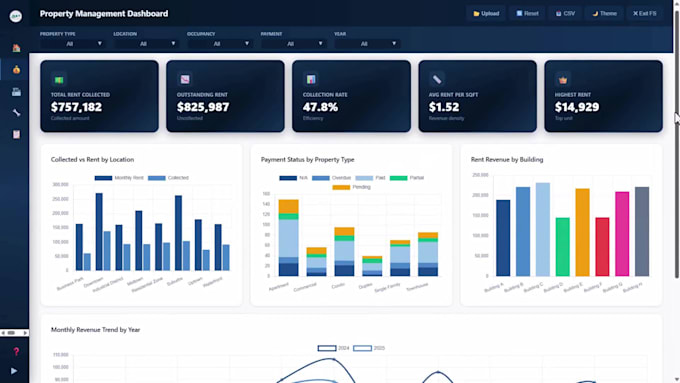This screenshot has height=383, width=680.
Task: Open the house Home page from sidebar
Action: [x=16, y=48]
